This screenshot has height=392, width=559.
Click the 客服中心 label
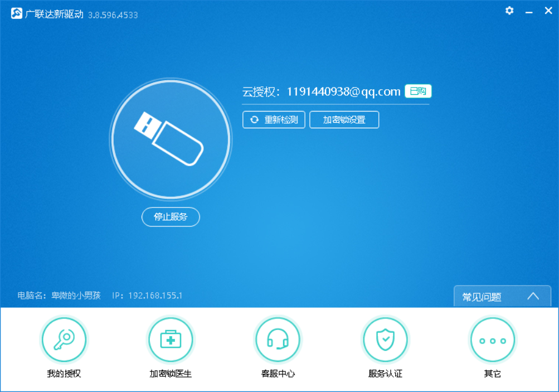tap(278, 374)
